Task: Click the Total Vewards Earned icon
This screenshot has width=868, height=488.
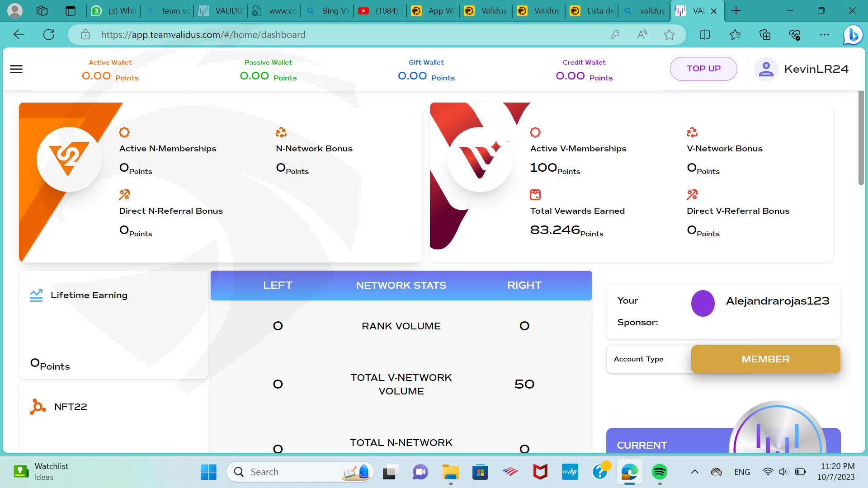Action: coord(535,195)
